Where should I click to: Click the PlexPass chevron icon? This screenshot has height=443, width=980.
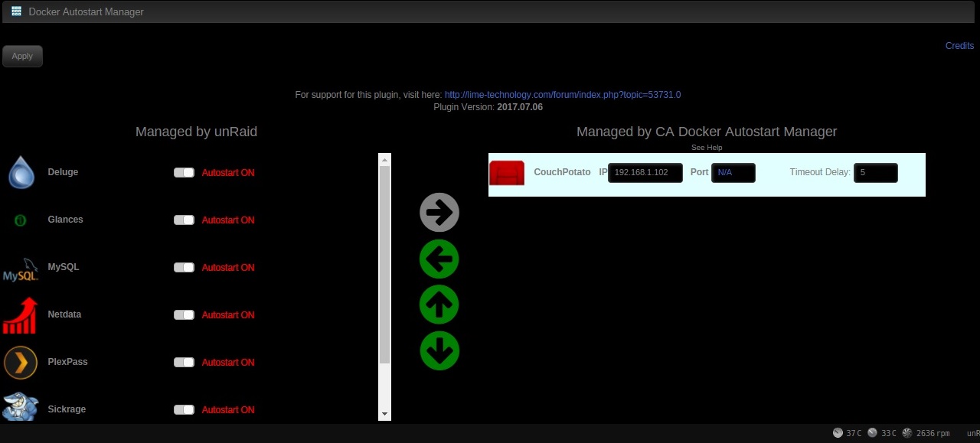21,363
